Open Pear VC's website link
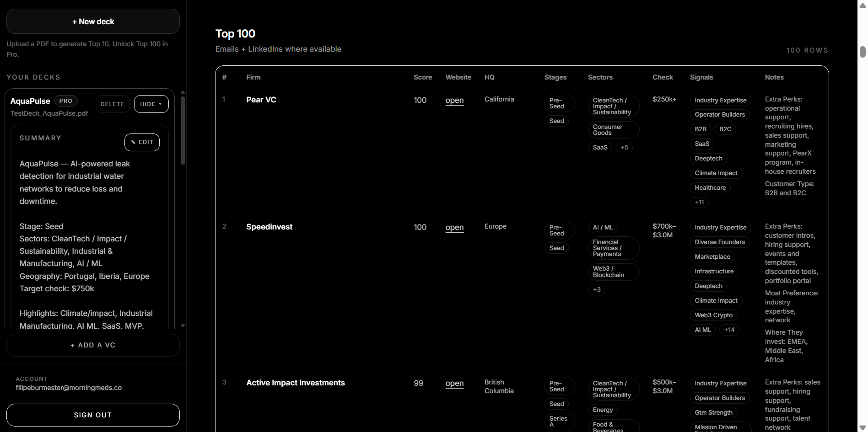Viewport: 868px width, 432px height. 454,100
